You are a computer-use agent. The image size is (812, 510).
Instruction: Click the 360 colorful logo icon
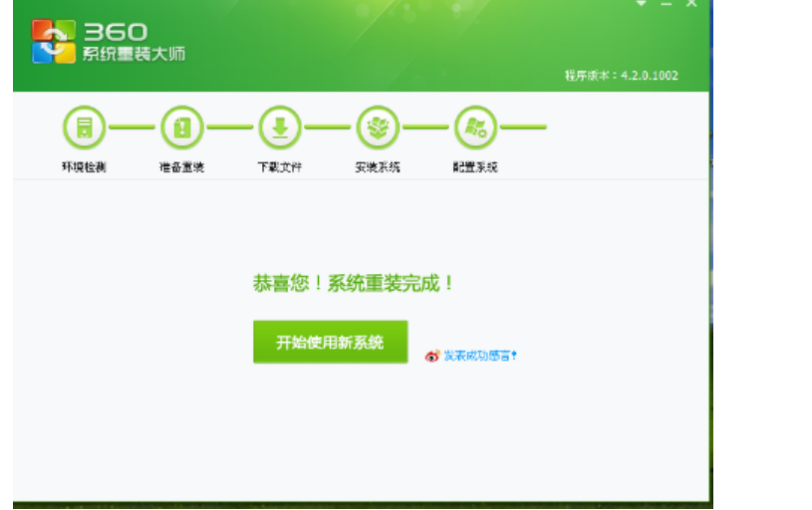(53, 41)
